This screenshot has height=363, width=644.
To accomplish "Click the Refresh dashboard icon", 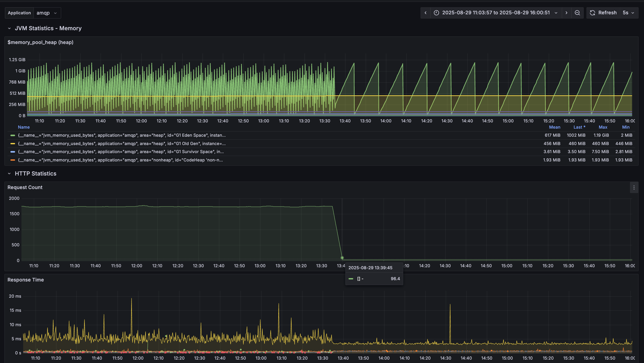I will click(593, 13).
